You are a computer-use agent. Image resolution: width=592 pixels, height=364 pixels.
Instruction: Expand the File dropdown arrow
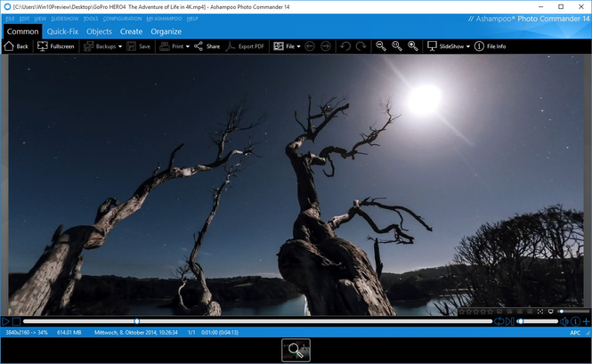[298, 46]
